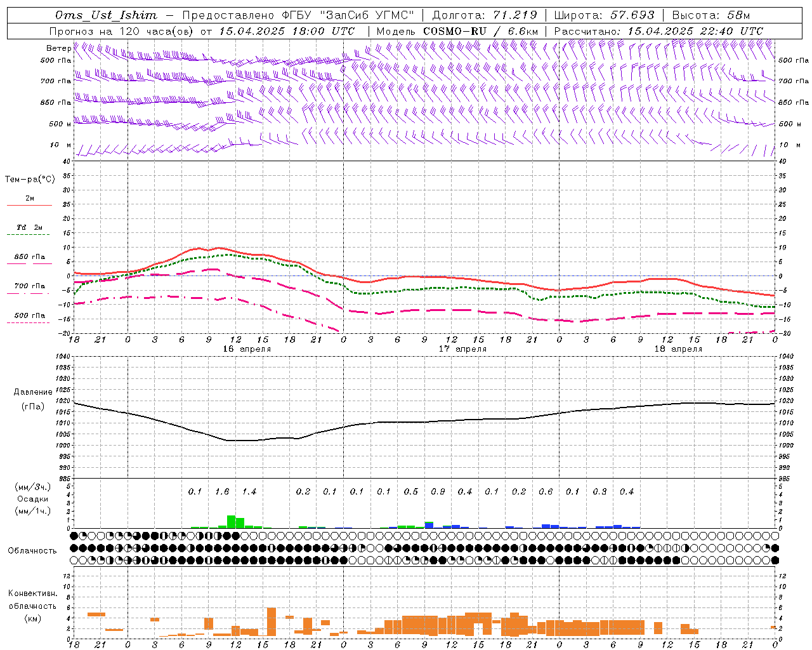
Task: Click the 18 апреля date label
Action: (x=678, y=349)
